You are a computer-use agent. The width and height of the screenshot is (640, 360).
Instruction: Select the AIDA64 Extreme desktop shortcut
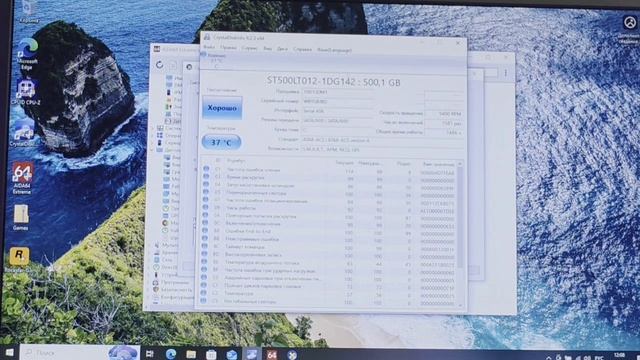click(22, 178)
